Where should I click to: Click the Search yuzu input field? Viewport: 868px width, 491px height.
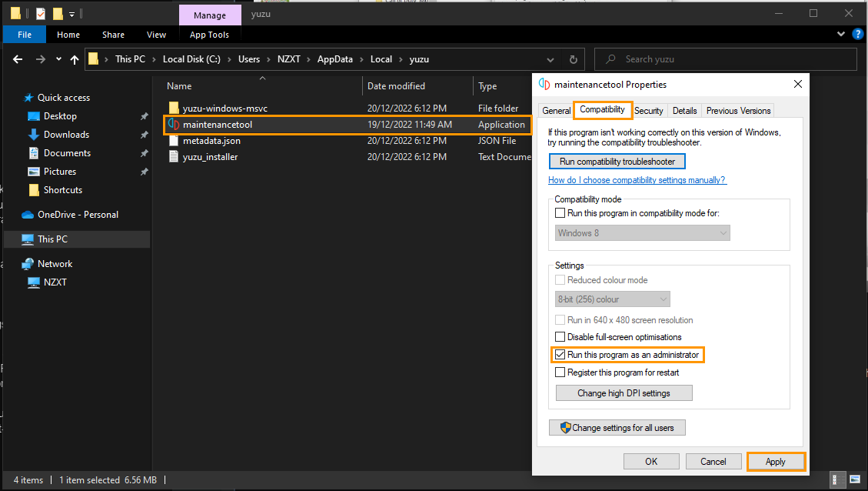click(726, 59)
